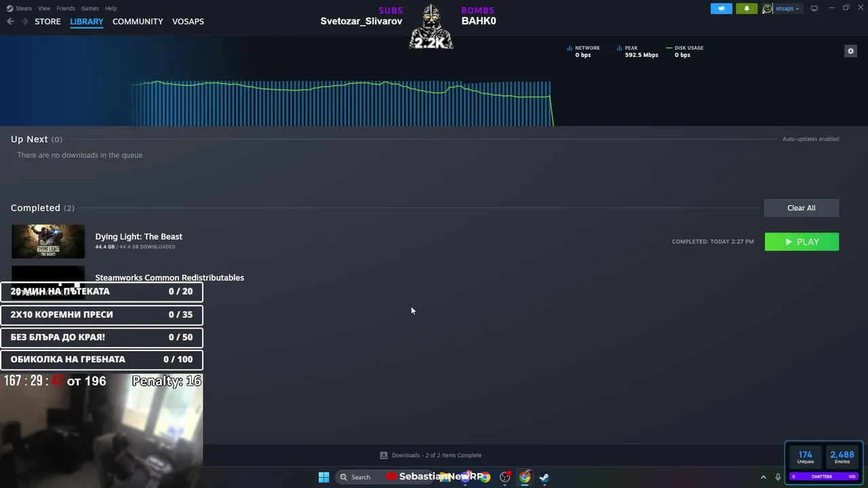The height and width of the screenshot is (488, 868).
Task: Click the 'BAHK0' bombs overlay name
Action: tap(479, 21)
